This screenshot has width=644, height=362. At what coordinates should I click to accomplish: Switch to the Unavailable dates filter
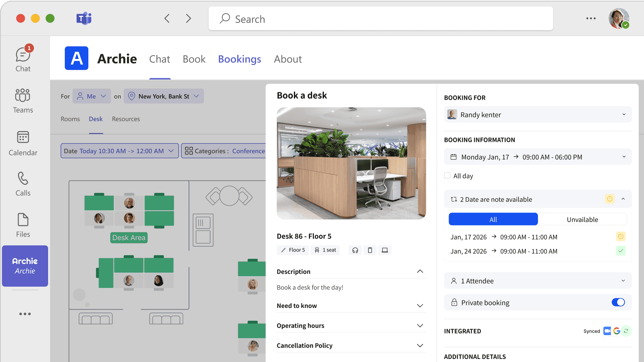click(x=582, y=219)
